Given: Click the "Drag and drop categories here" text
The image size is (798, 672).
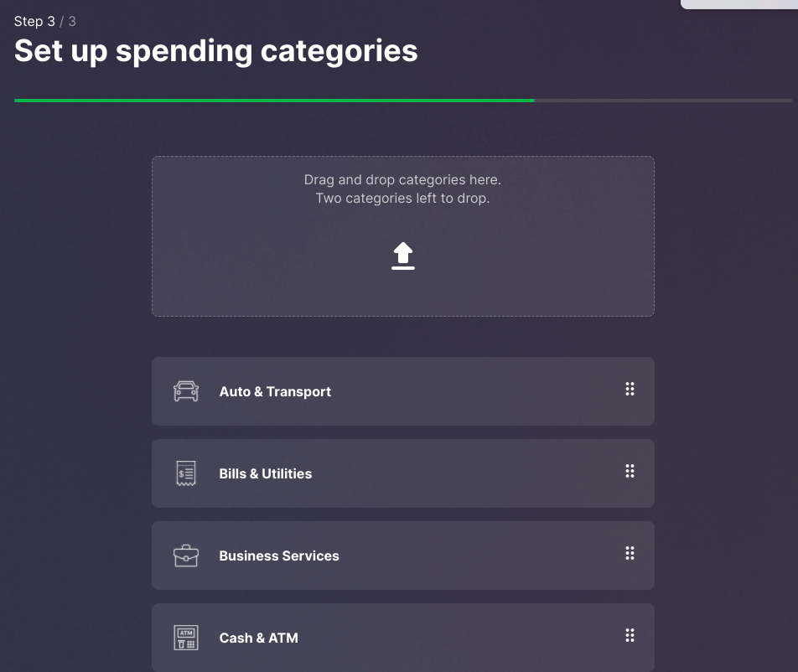Looking at the screenshot, I should (x=402, y=179).
